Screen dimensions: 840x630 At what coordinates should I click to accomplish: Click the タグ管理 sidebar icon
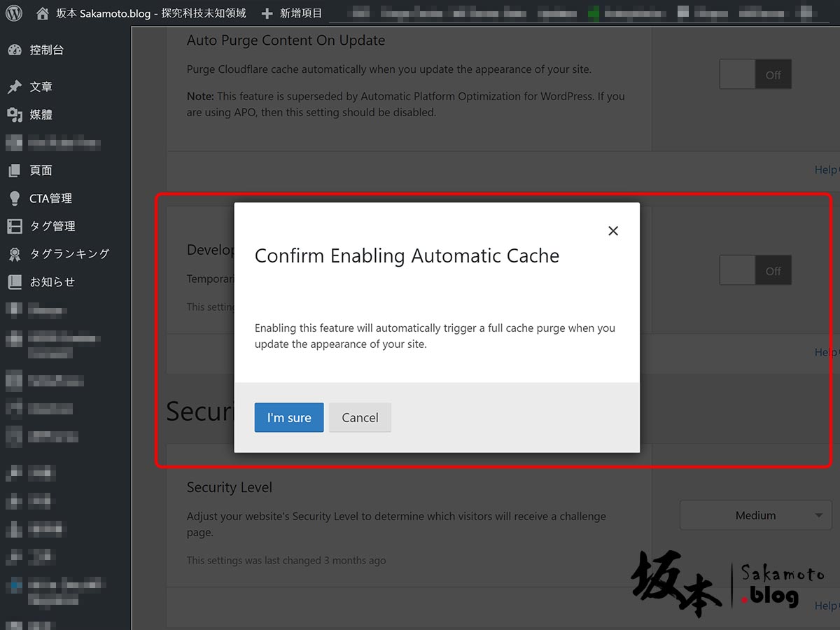pos(14,226)
